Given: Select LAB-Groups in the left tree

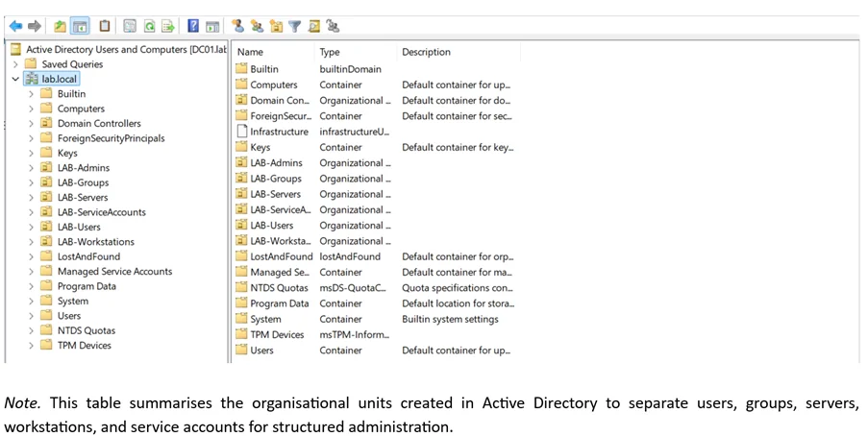Looking at the screenshot, I should click(83, 182).
